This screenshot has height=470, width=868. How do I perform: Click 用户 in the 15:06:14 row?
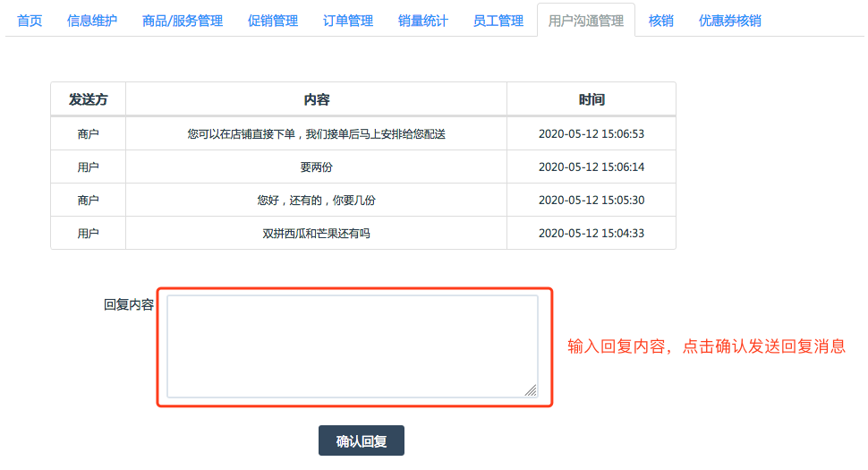(88, 167)
